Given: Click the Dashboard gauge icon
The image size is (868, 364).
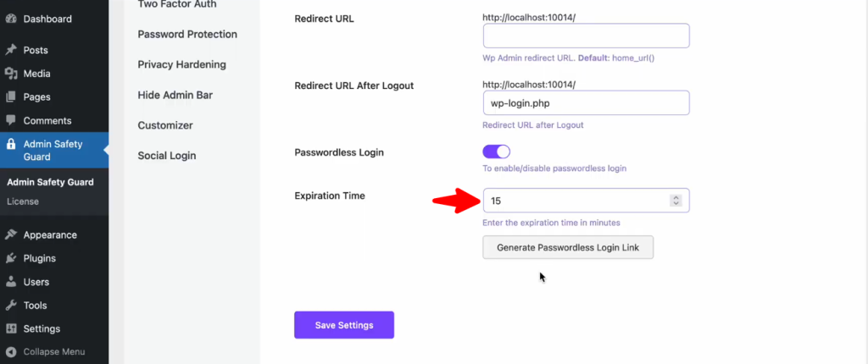Looking at the screenshot, I should (11, 19).
